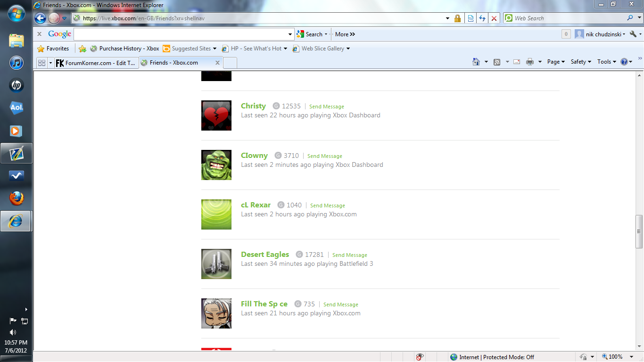644x362 pixels.
Task: Open a new blank tab
Action: click(230, 63)
